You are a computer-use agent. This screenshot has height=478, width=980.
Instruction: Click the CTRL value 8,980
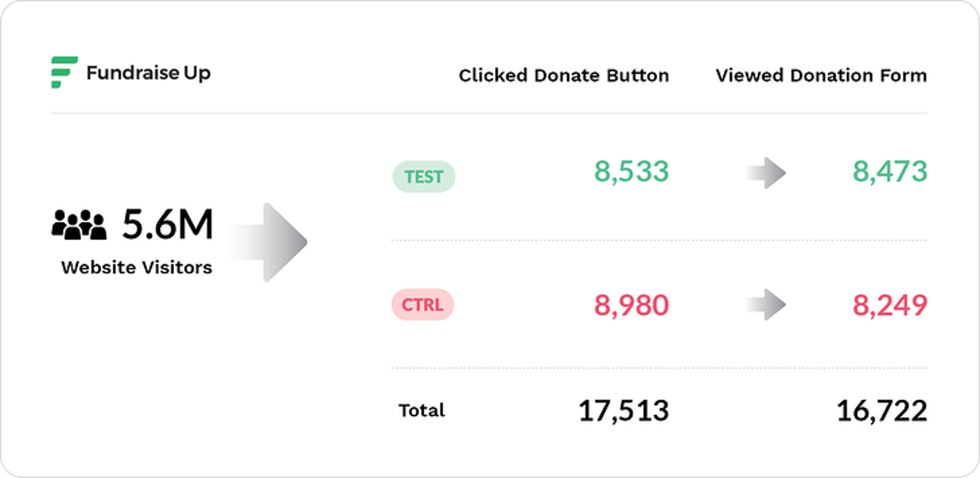(x=631, y=305)
